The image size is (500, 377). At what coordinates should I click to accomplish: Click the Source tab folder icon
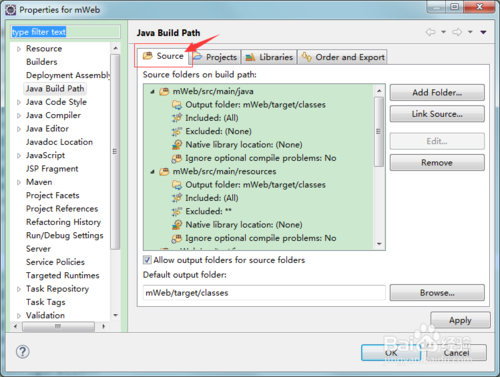(x=148, y=56)
